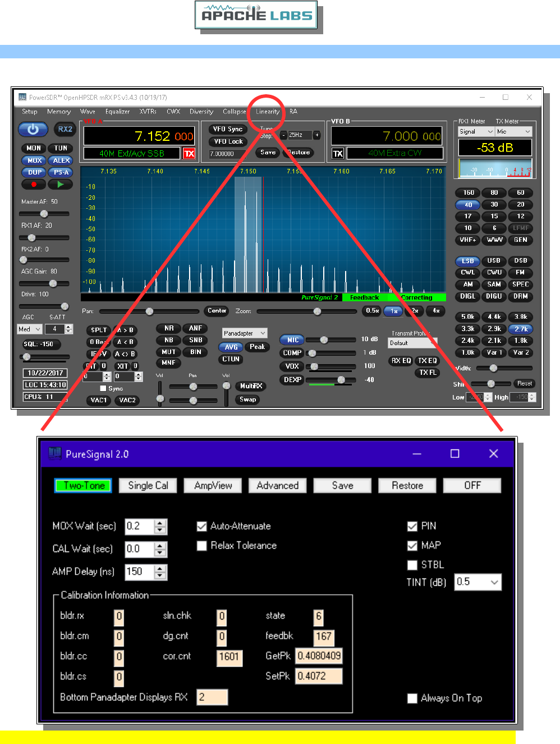560x744 pixels.
Task: Click Restore in the PureSignal window
Action: click(407, 485)
